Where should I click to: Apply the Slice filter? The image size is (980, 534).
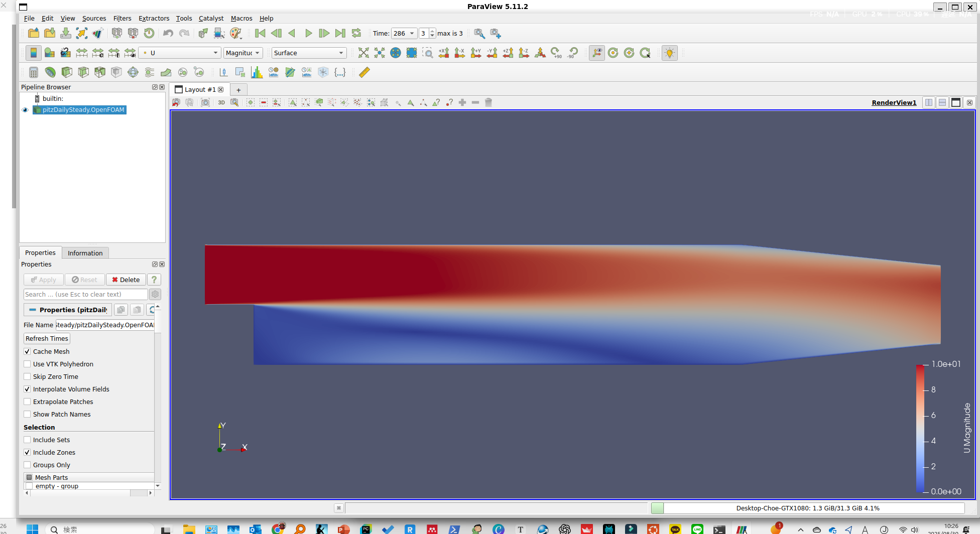pyautogui.click(x=83, y=72)
